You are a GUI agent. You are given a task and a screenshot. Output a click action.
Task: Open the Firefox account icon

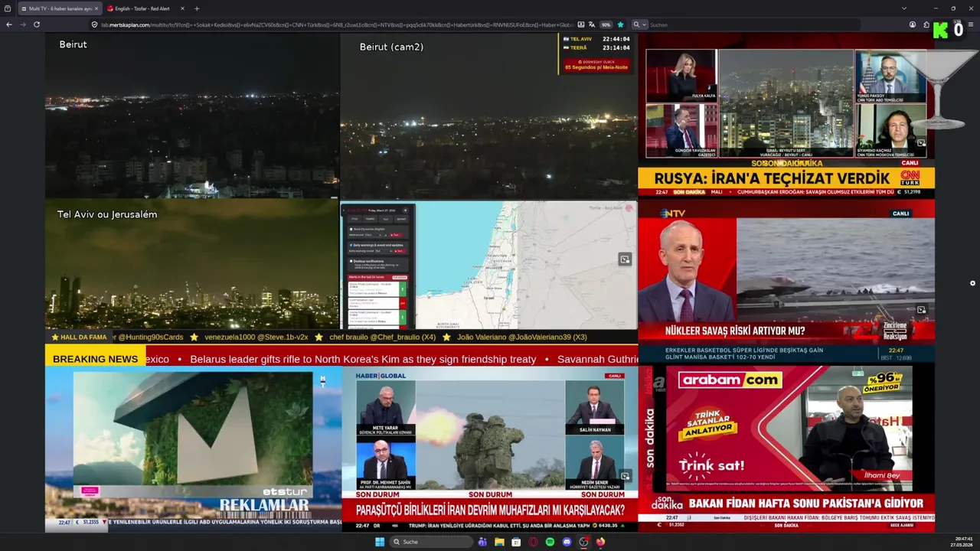[913, 24]
